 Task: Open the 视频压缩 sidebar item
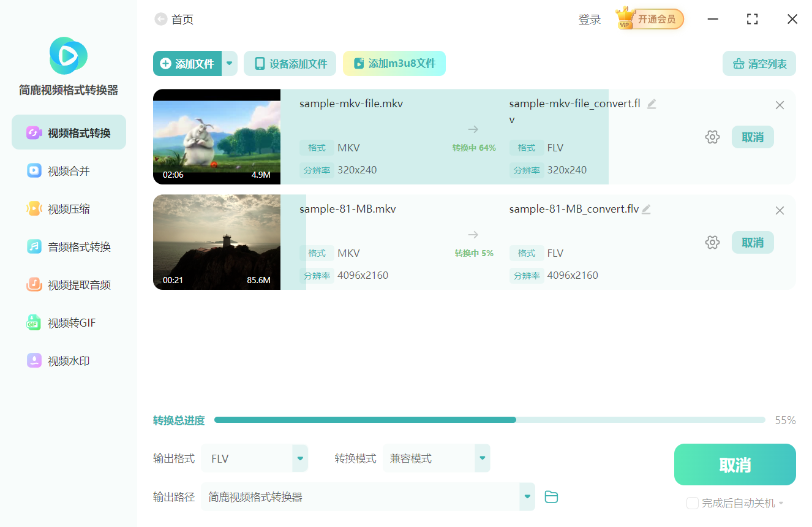coord(69,208)
